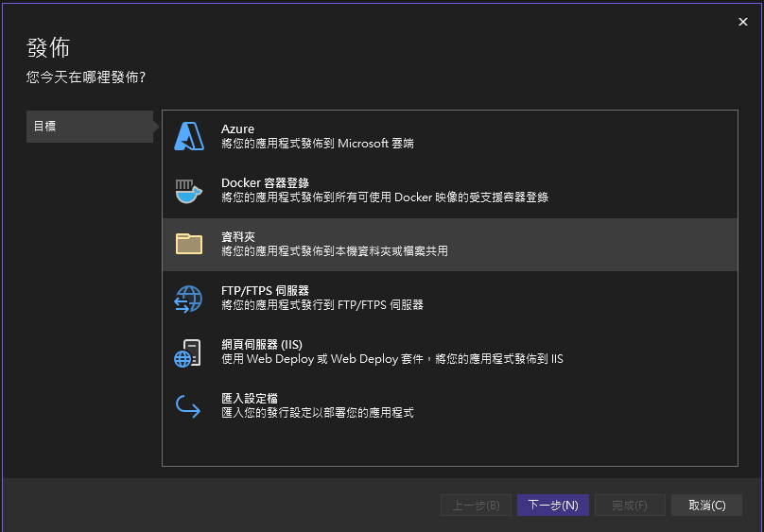Select the 目標 step tab

coord(90,127)
